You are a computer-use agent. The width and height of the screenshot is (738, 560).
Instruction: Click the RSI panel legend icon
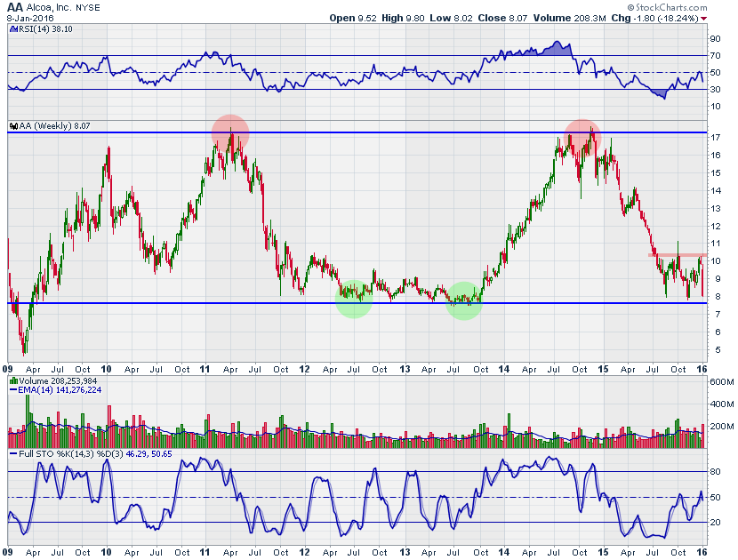coord(13,29)
